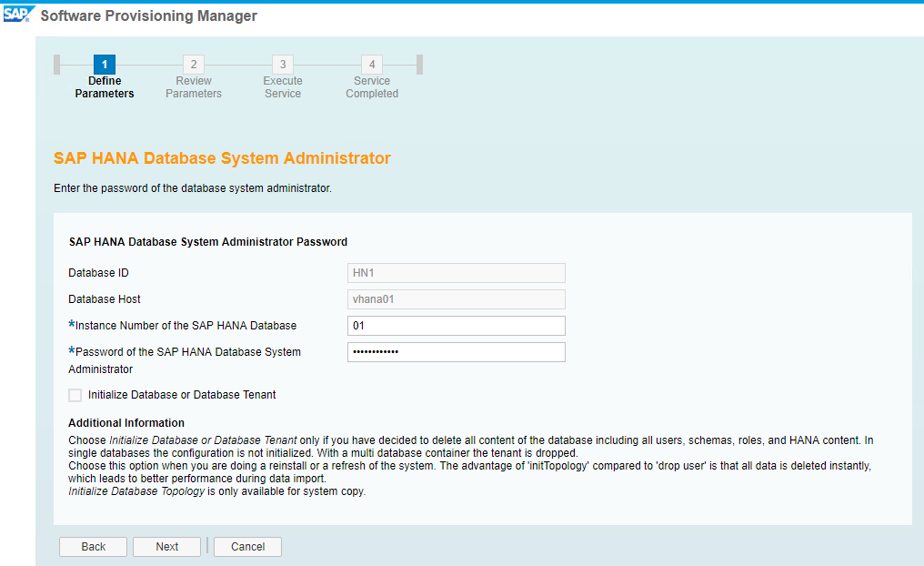924x566 pixels.
Task: Click the 'Enter the password of the database system administrator' text
Action: point(193,188)
